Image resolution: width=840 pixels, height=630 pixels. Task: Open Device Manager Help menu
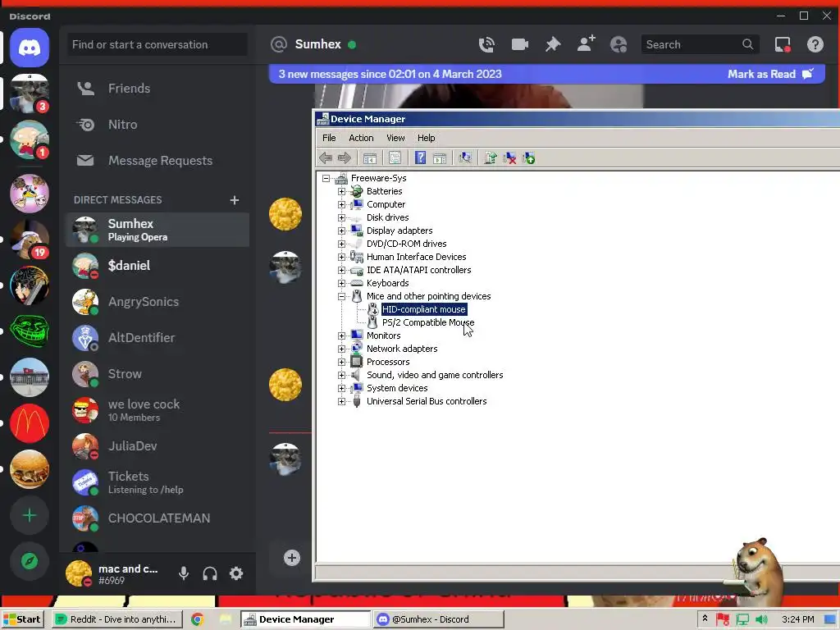427,138
